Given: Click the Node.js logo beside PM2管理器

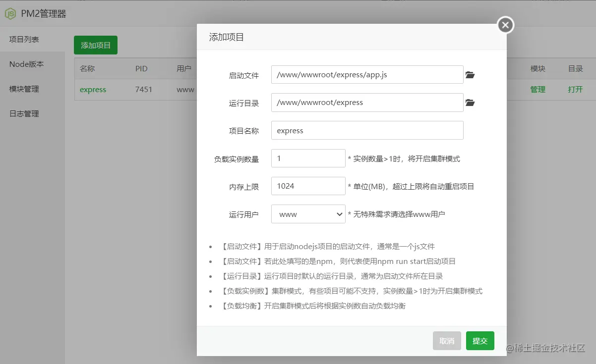Looking at the screenshot, I should (10, 14).
